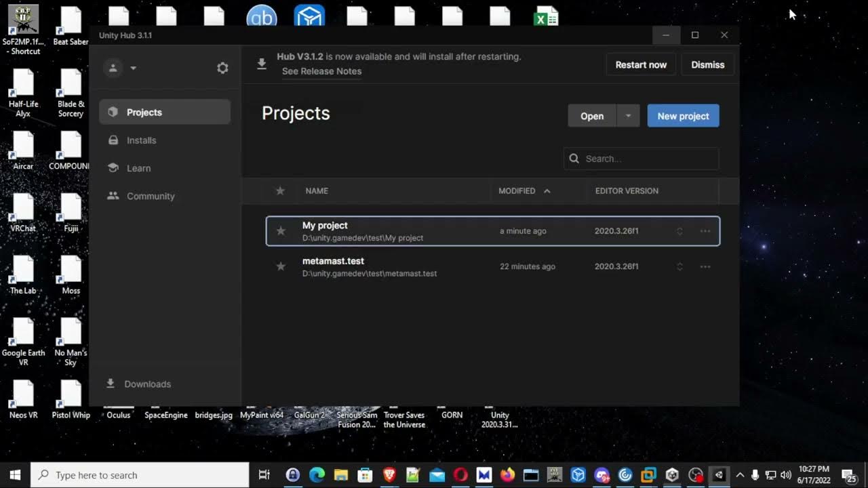Open Firefox from the taskbar
This screenshot has width=868, height=488.
tap(507, 475)
